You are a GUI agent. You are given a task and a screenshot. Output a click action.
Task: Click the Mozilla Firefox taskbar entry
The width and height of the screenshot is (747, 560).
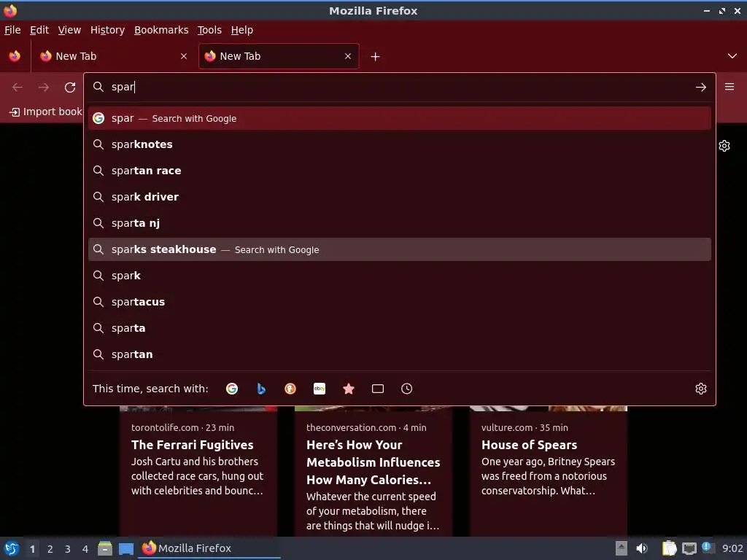[209, 548]
